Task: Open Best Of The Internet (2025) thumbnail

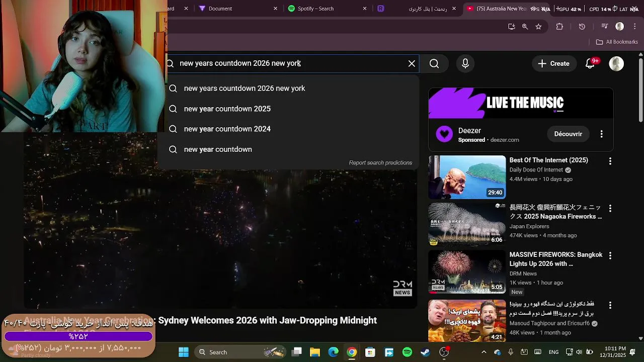Action: [467, 177]
